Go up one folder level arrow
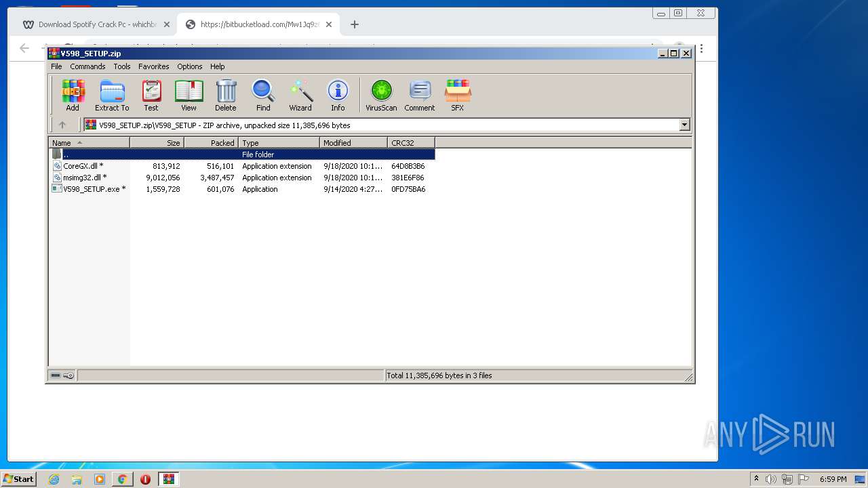 pos(62,125)
